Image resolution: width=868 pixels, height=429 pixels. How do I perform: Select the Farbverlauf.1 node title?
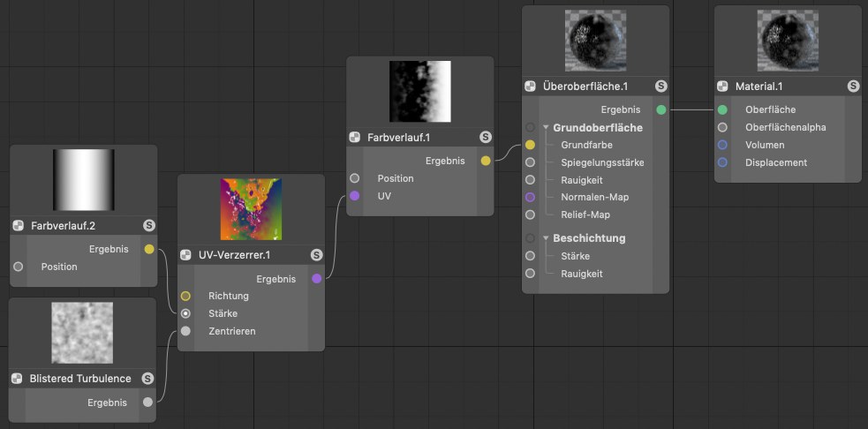tap(398, 138)
